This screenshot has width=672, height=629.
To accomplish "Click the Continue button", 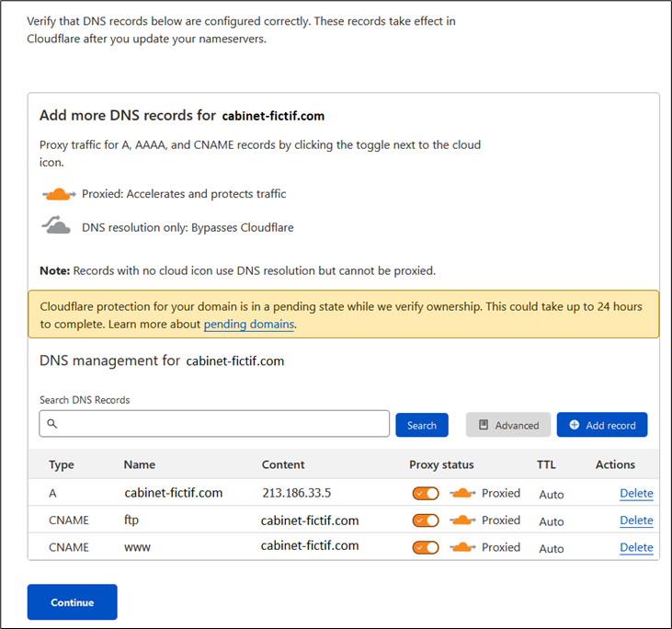I will click(x=72, y=602).
